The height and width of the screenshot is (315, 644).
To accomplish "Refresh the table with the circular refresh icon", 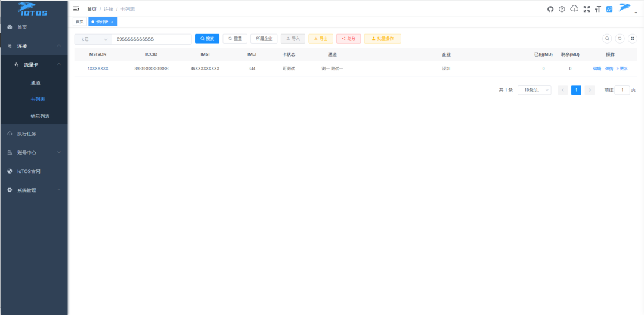I will click(x=620, y=38).
